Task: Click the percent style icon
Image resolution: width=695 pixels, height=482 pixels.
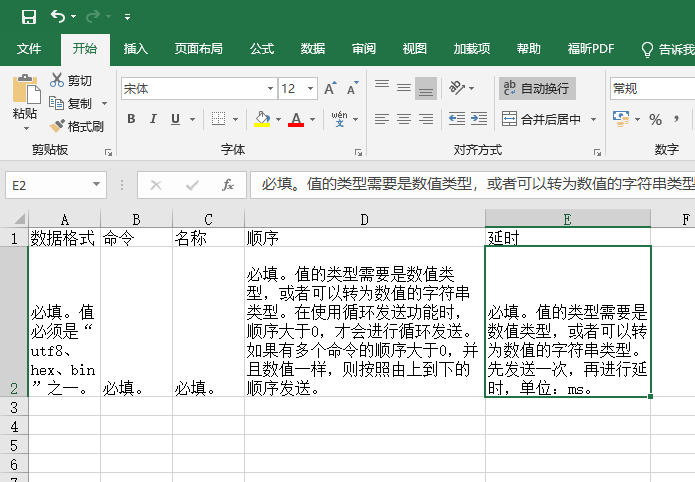Action: [655, 119]
